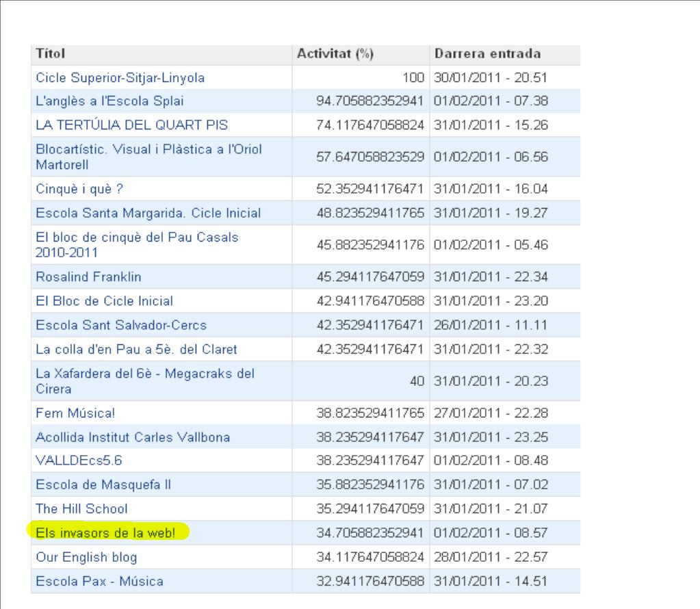This screenshot has width=700, height=609.
Task: Select Escola de Masquefa II link
Action: pos(103,485)
